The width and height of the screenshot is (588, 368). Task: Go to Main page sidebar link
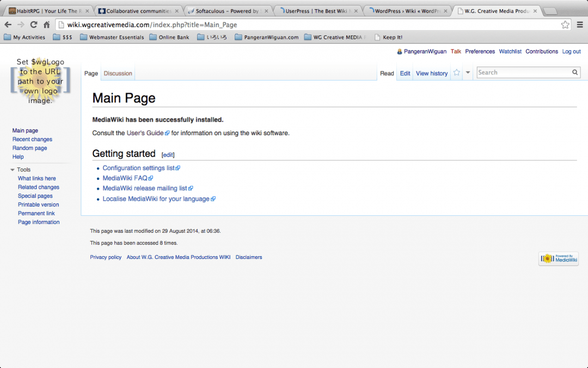25,131
